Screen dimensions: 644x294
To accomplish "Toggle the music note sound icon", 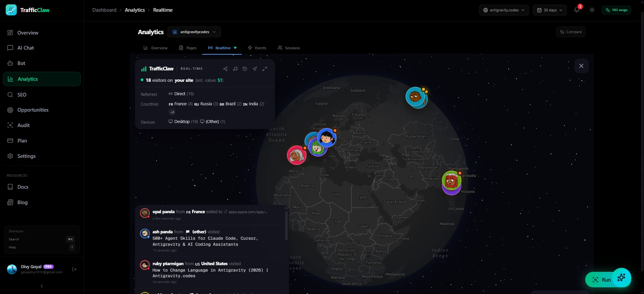I will point(235,69).
